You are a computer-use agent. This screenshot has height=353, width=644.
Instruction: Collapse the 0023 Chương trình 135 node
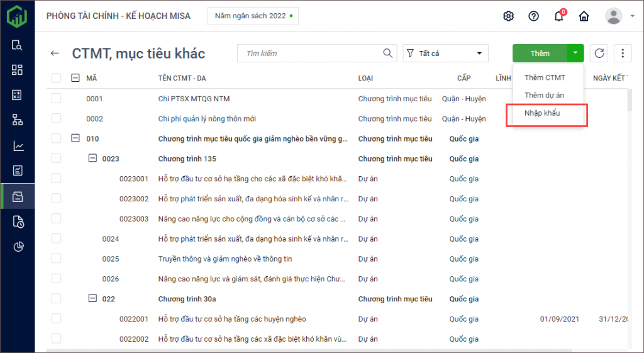tap(92, 159)
